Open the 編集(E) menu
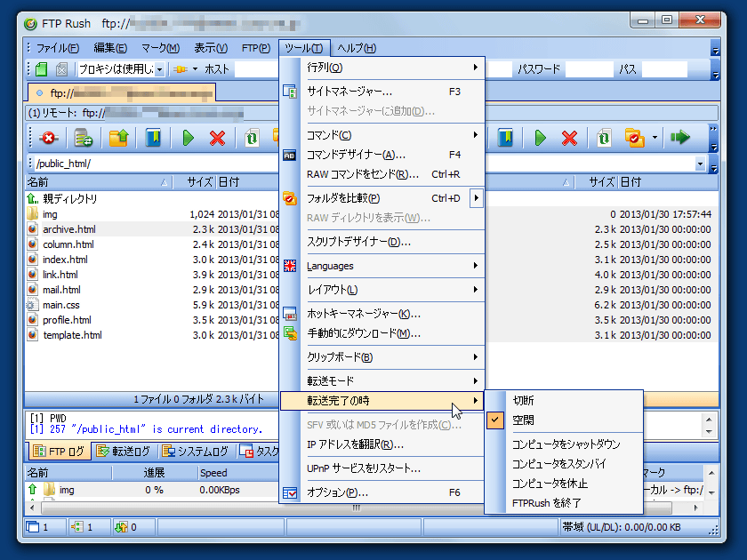Image resolution: width=747 pixels, height=560 pixels. coord(110,48)
